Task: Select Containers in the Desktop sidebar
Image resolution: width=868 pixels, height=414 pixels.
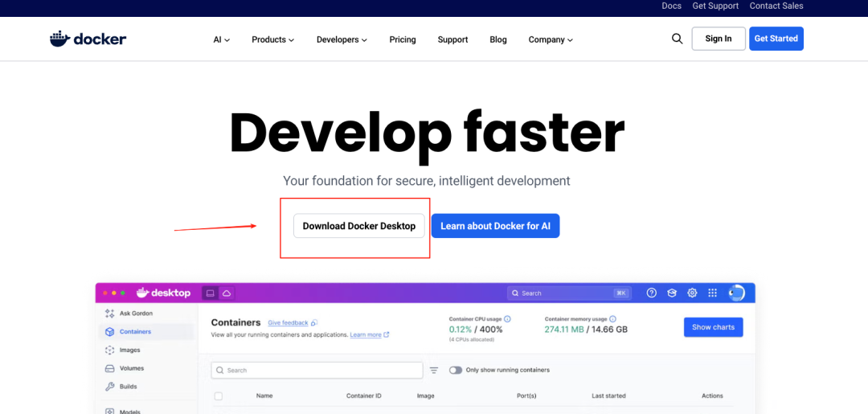Action: coord(146,331)
